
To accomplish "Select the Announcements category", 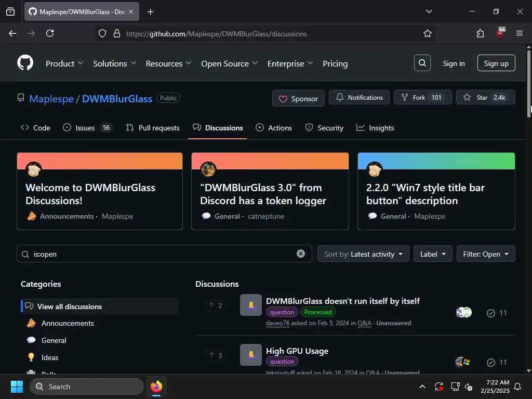I will point(68,323).
